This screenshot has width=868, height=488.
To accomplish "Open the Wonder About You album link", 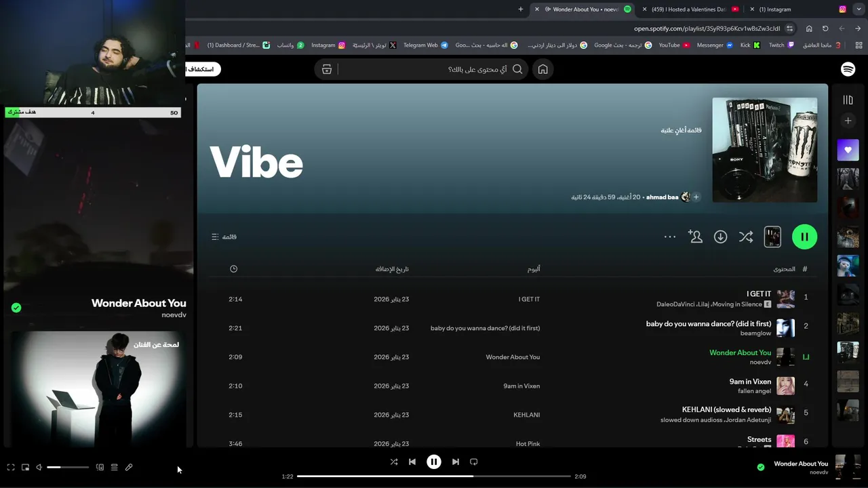I will click(513, 357).
